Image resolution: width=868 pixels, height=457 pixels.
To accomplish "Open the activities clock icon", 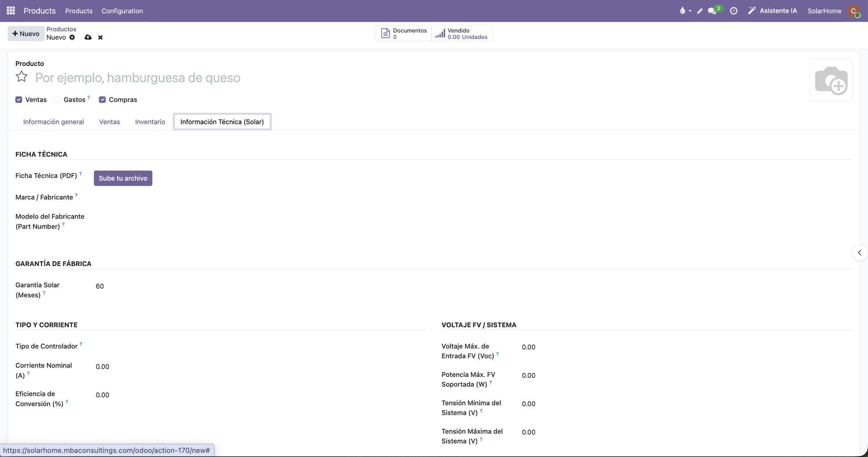I will pyautogui.click(x=734, y=11).
